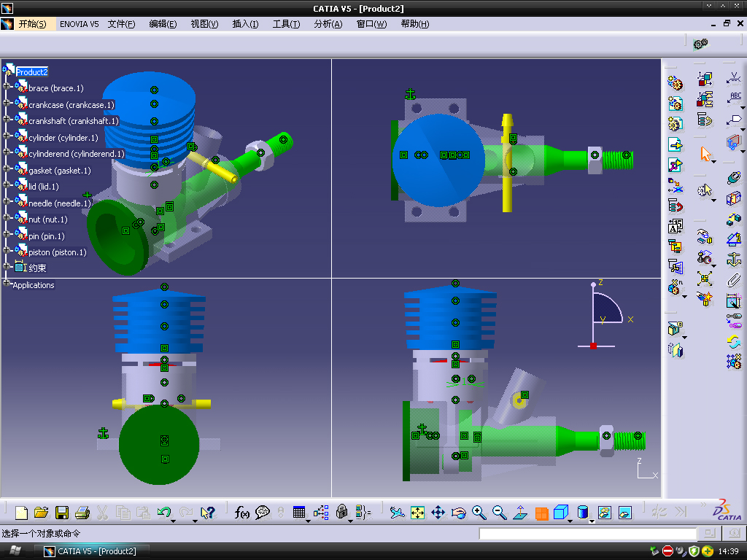Click the Shading cylinder view mode icon
Viewport: 747px width, 560px height.
[582, 513]
